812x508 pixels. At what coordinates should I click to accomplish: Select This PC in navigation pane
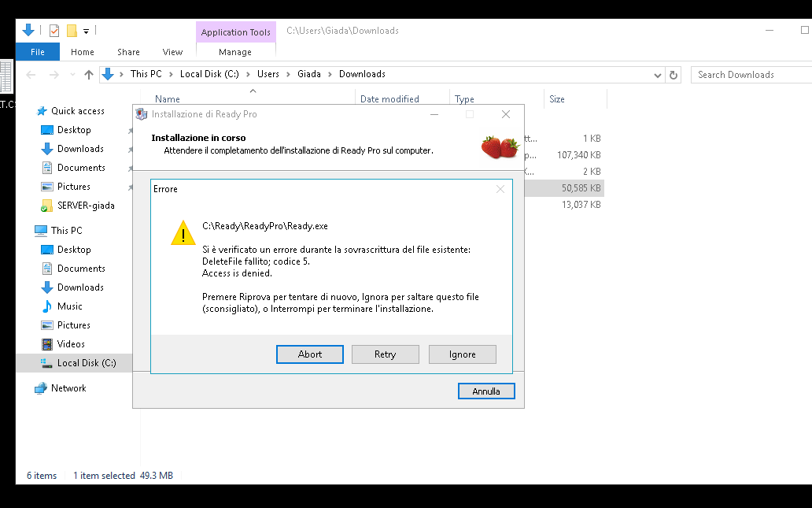pyautogui.click(x=66, y=231)
